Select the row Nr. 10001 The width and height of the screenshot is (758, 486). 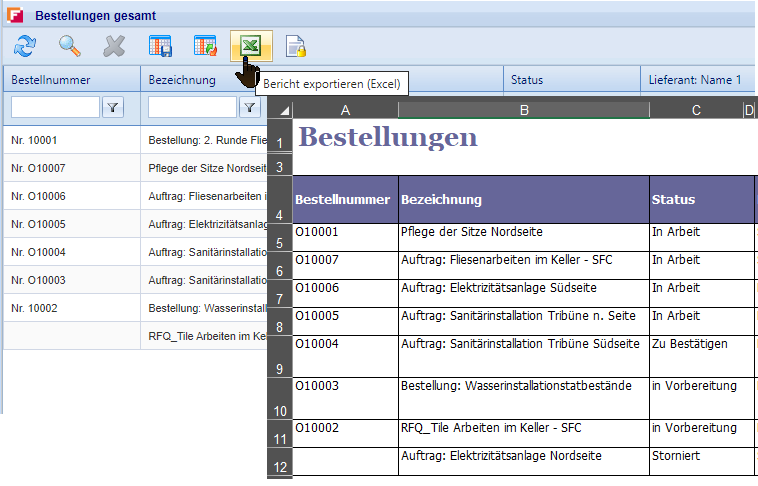pos(70,140)
